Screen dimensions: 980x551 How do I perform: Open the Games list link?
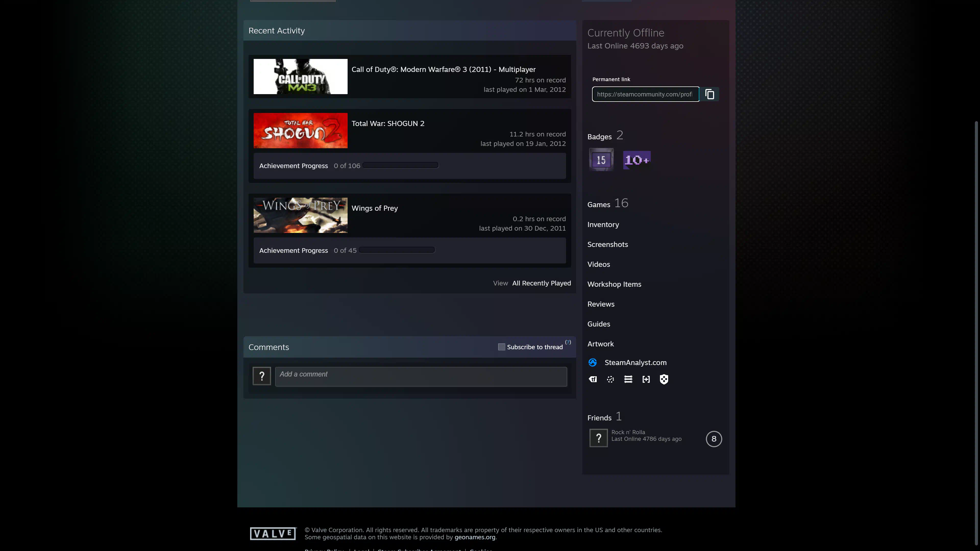[x=599, y=205]
